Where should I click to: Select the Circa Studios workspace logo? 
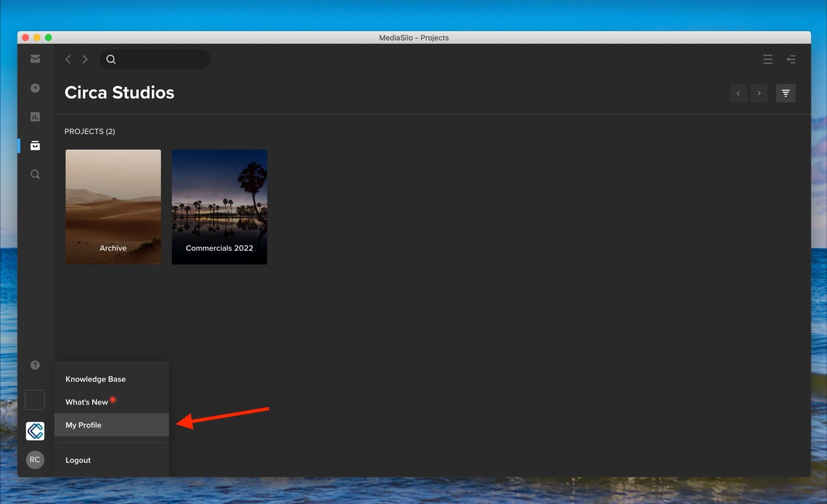point(35,431)
